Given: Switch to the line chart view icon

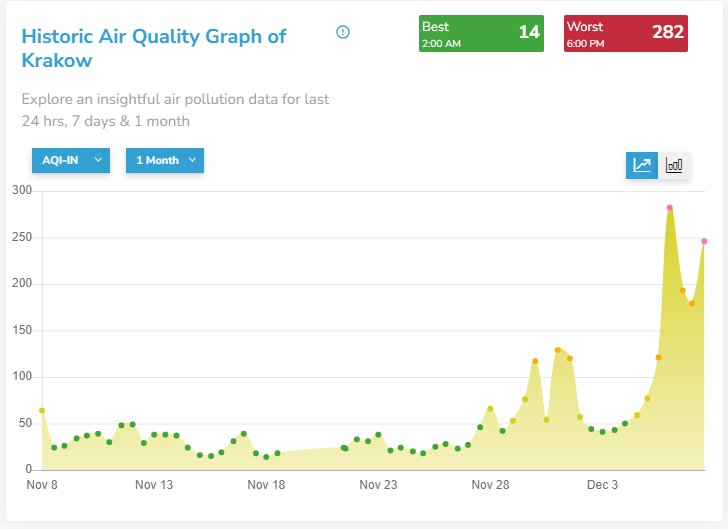Looking at the screenshot, I should pos(642,165).
